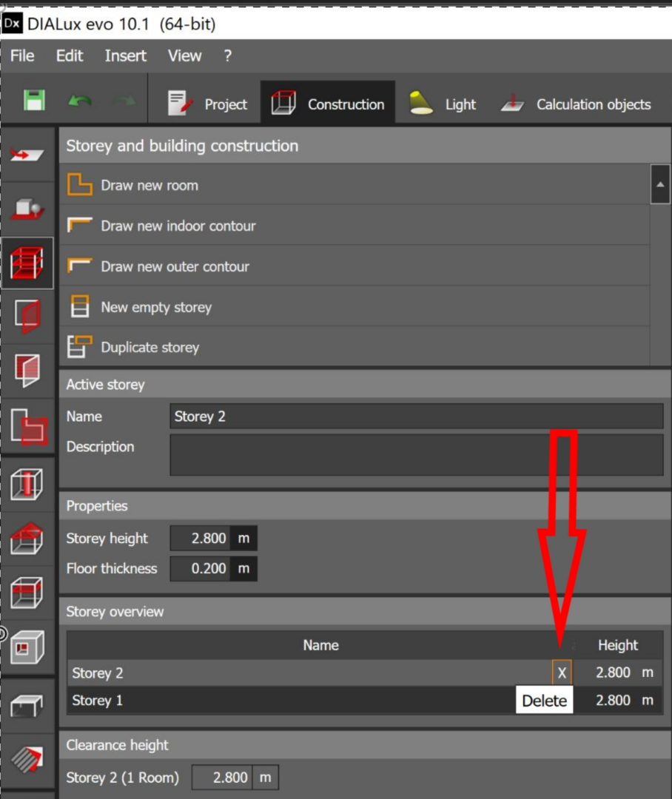Viewport: 672px width, 799px height.
Task: Click the greyed-out Redo arrow icon
Action: click(124, 101)
